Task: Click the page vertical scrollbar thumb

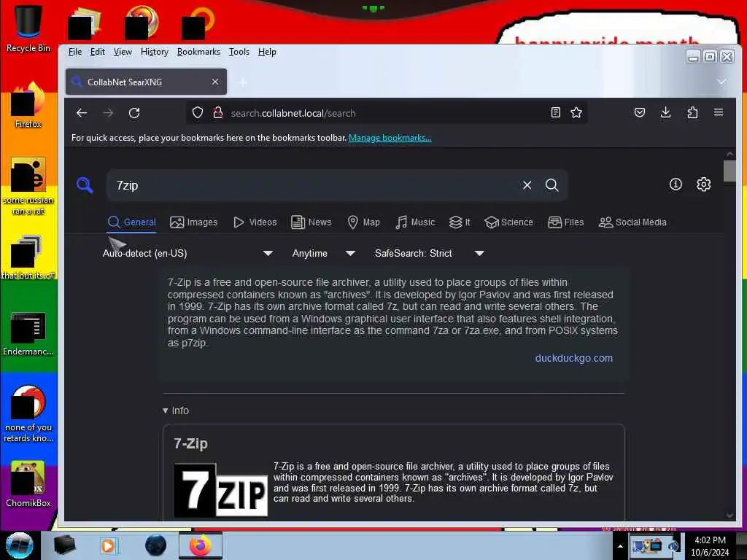Action: coord(729,171)
